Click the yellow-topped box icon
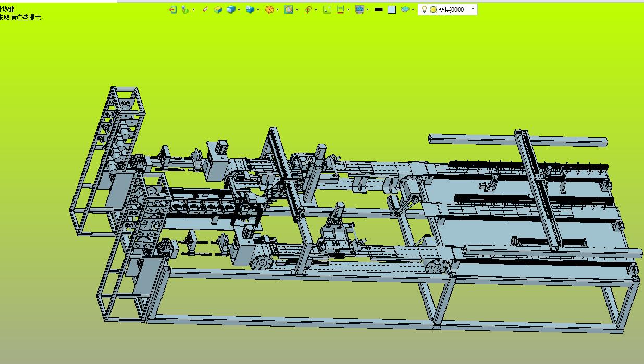Screen dimensions: 644x364 [218, 9]
